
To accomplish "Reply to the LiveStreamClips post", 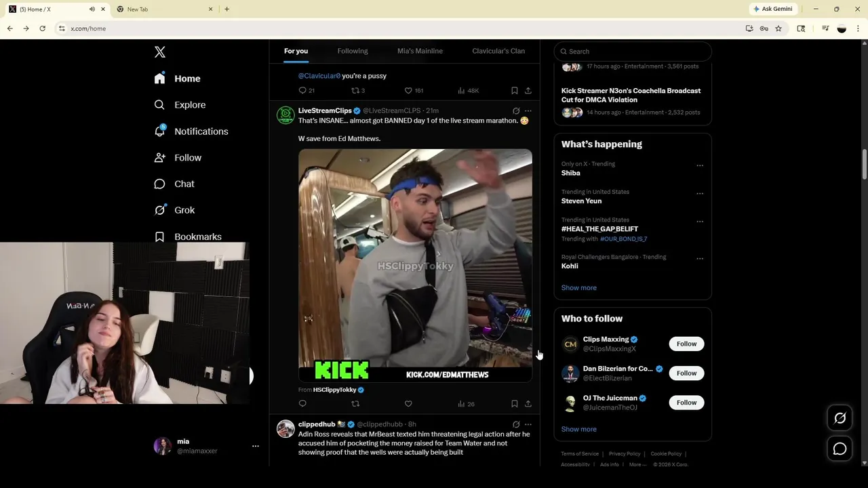I will pos(302,404).
